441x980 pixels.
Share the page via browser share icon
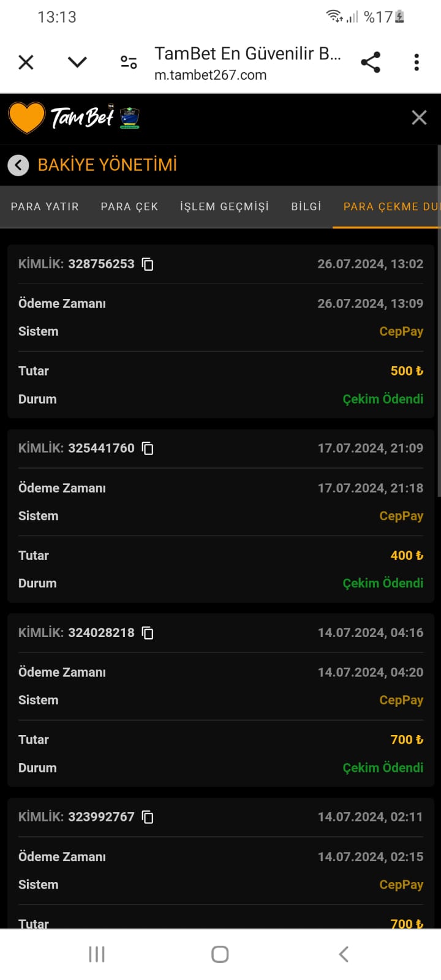(x=371, y=62)
